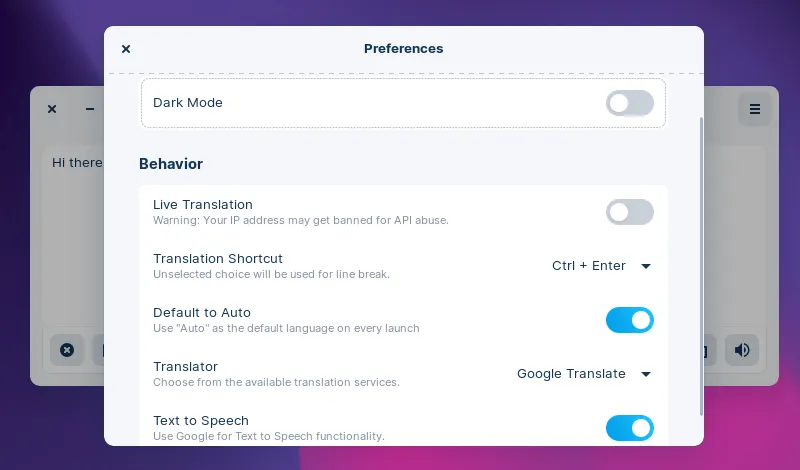
Task: Enable the Dark Mode switch
Action: click(x=629, y=103)
